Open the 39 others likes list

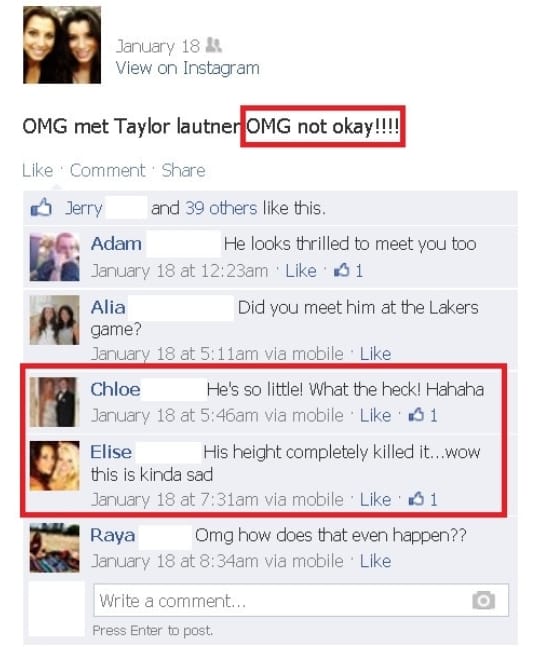tap(221, 208)
